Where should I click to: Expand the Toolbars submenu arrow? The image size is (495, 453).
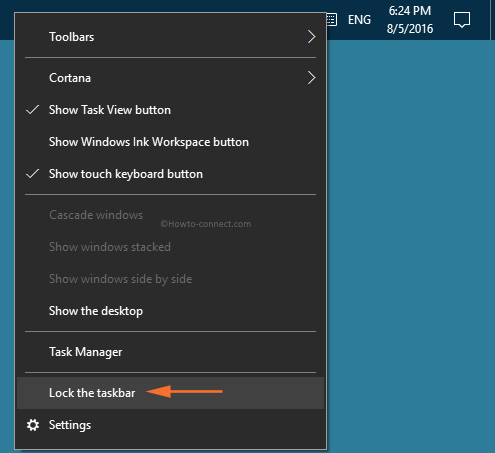[311, 37]
